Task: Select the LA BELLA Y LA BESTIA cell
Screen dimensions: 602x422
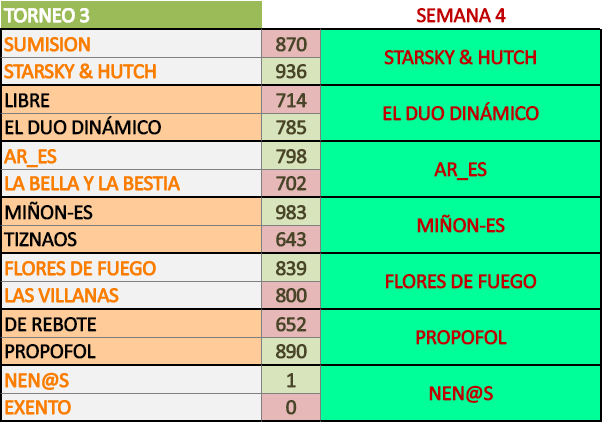Action: click(130, 184)
